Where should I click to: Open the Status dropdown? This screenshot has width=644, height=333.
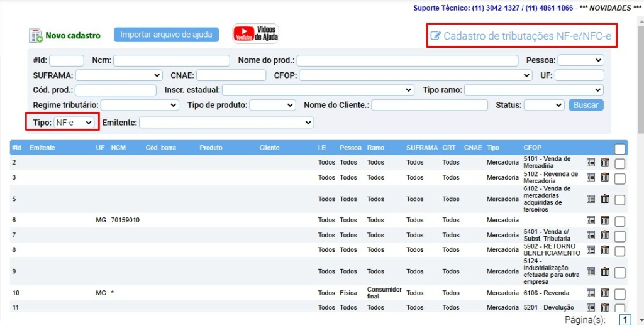click(x=544, y=105)
